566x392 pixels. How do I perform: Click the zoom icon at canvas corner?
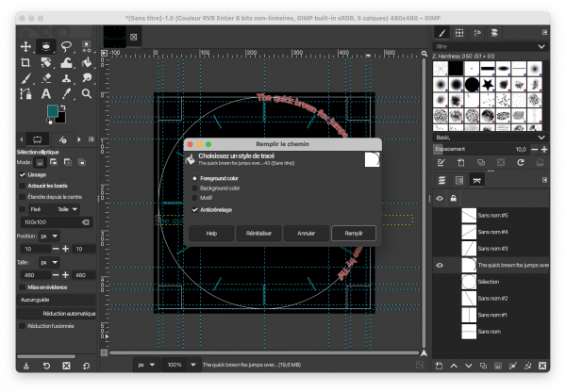coord(424,54)
